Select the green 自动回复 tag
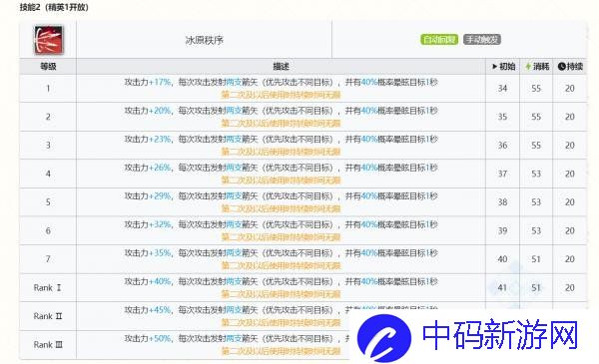This screenshot has width=599, height=364. click(x=439, y=39)
